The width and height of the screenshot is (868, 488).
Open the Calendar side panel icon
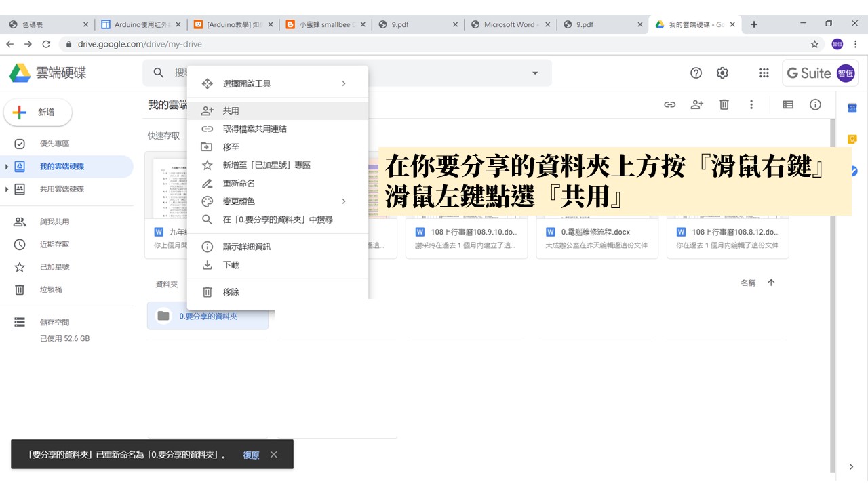click(852, 108)
